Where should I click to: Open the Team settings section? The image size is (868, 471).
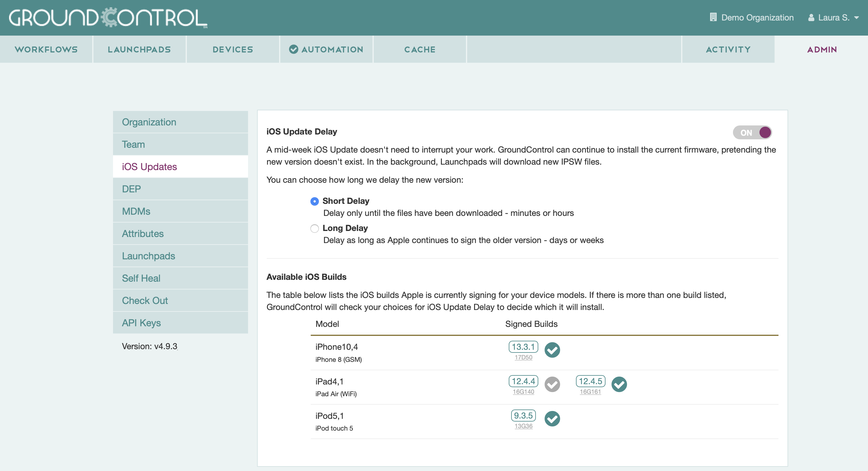[x=180, y=144]
